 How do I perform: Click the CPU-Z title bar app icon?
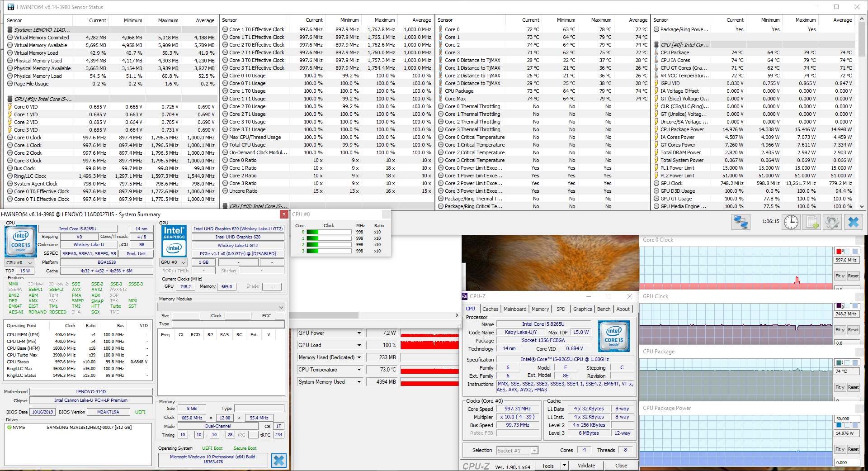coord(464,296)
